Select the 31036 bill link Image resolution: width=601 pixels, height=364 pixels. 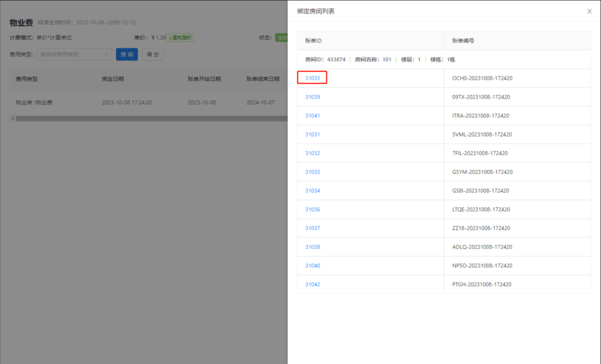(x=312, y=209)
